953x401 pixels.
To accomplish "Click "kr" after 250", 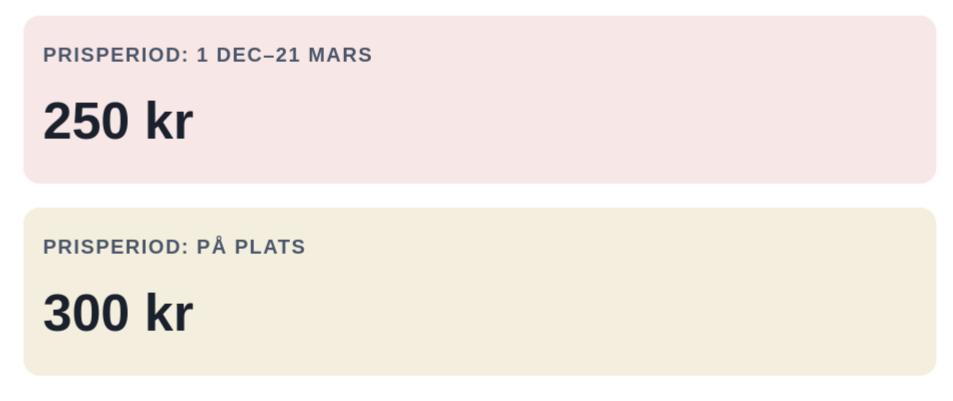I will click(169, 122).
